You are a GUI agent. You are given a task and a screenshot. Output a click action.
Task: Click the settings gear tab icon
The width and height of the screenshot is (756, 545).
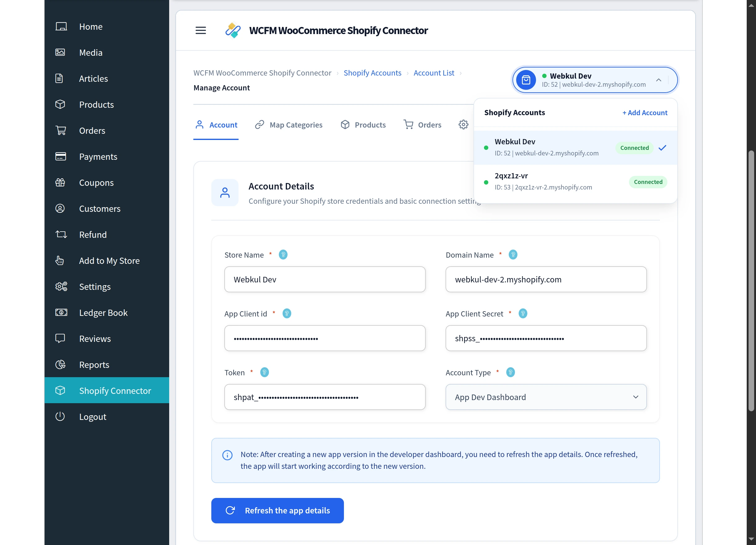[463, 124]
